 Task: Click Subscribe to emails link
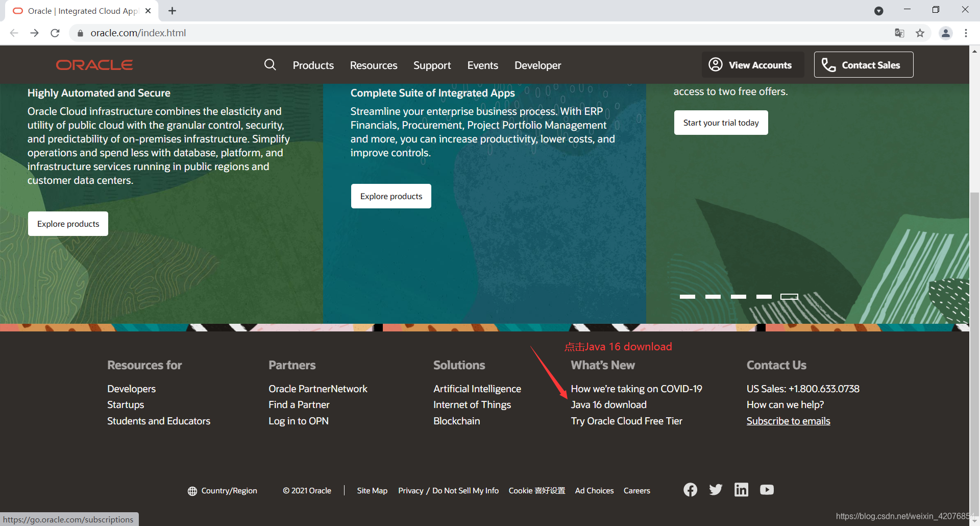(788, 421)
